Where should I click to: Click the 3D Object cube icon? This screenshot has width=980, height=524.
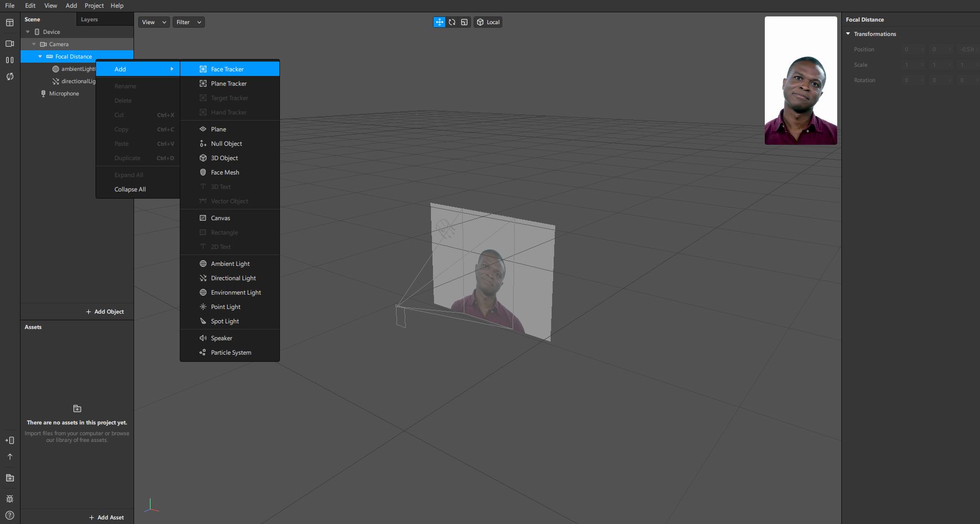[x=203, y=158]
